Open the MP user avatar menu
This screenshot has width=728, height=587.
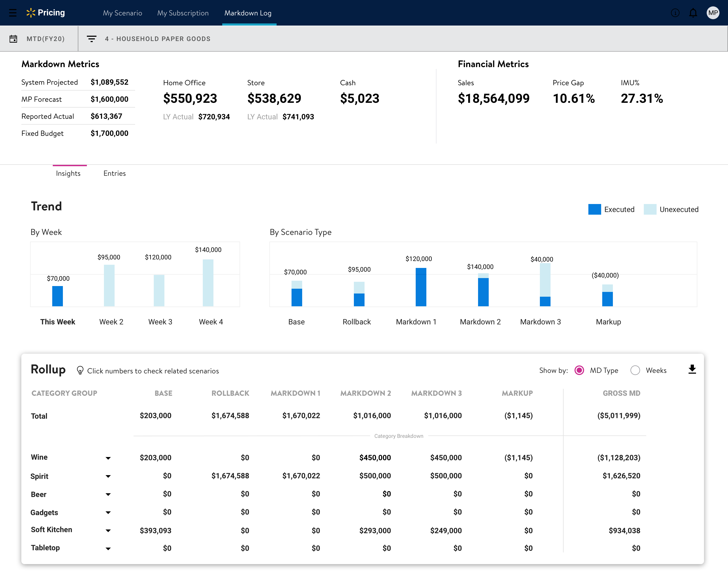[x=713, y=13]
